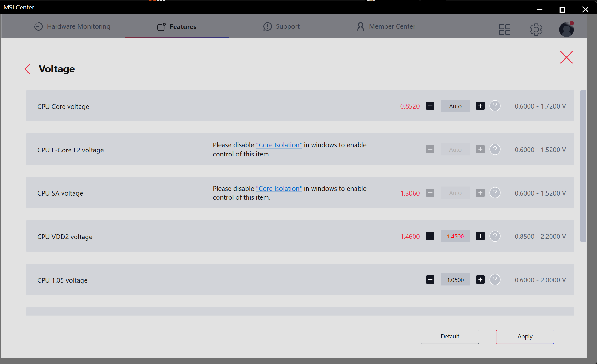The height and width of the screenshot is (364, 597).
Task: Click the Default button
Action: pyautogui.click(x=450, y=337)
